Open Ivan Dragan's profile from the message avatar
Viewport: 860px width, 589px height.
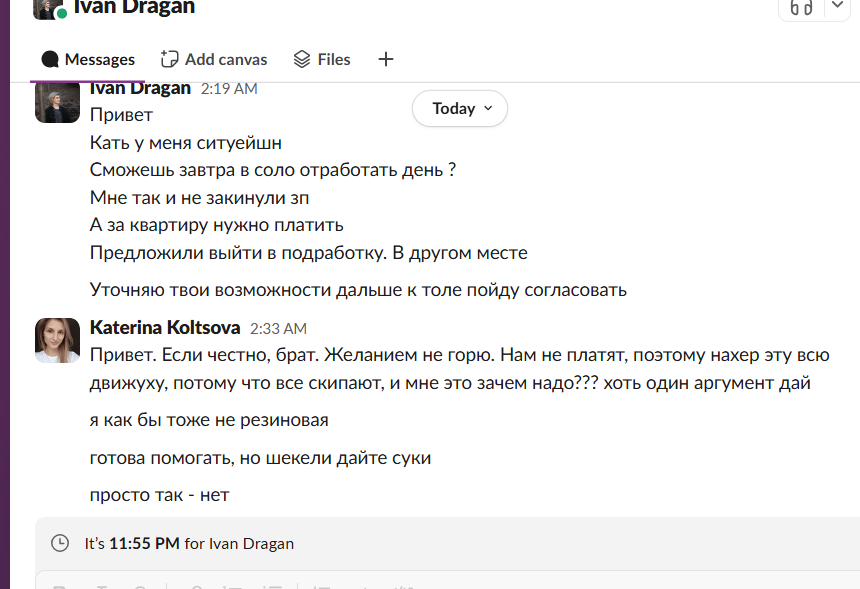pyautogui.click(x=57, y=103)
